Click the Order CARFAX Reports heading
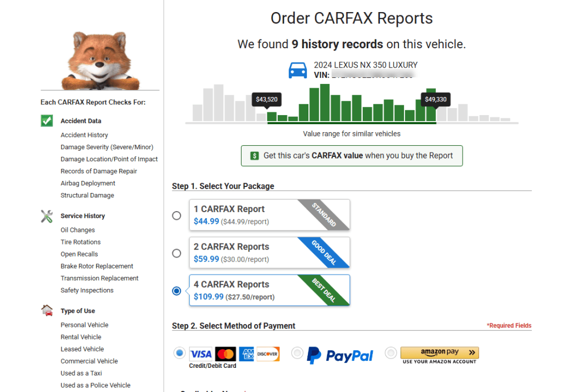Image resolution: width=562 pixels, height=392 pixels. [352, 18]
